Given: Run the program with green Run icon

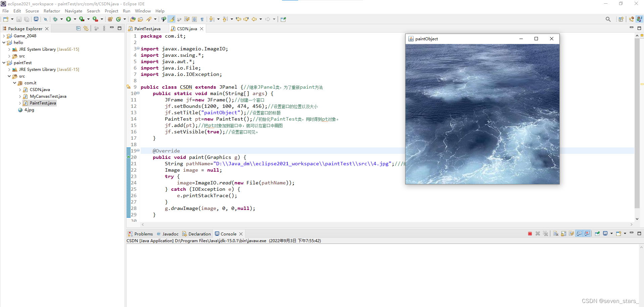Looking at the screenshot, I should coord(68,19).
